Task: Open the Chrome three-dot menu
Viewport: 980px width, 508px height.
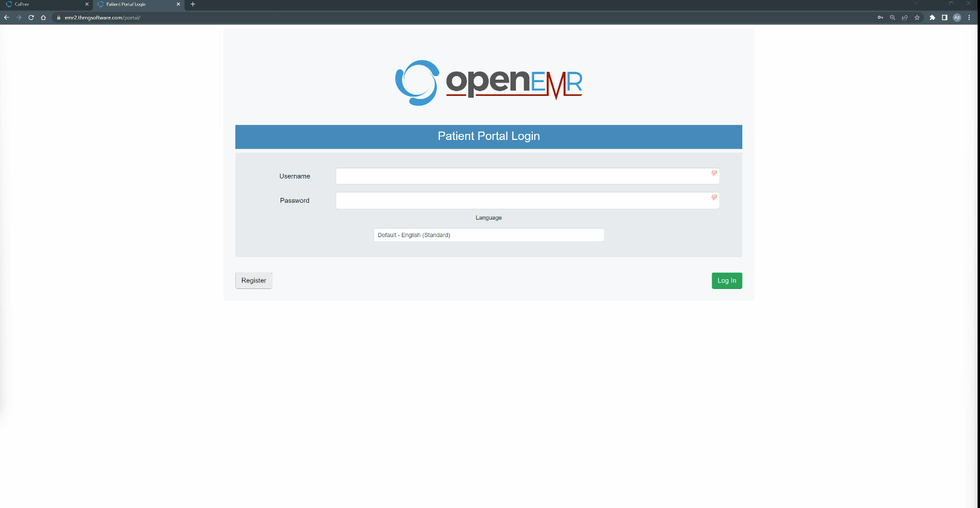Action: tap(969, 17)
